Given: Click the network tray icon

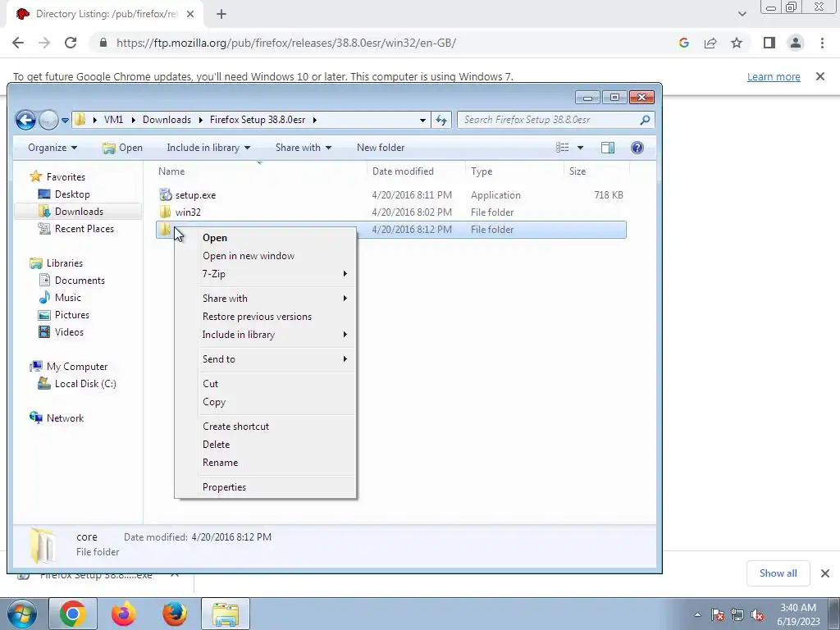Looking at the screenshot, I should pos(737,614).
